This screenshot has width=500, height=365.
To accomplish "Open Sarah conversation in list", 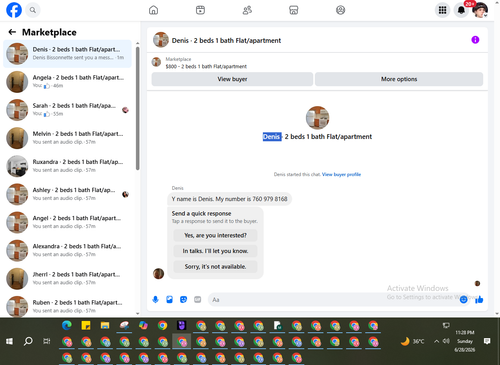I will point(67,110).
